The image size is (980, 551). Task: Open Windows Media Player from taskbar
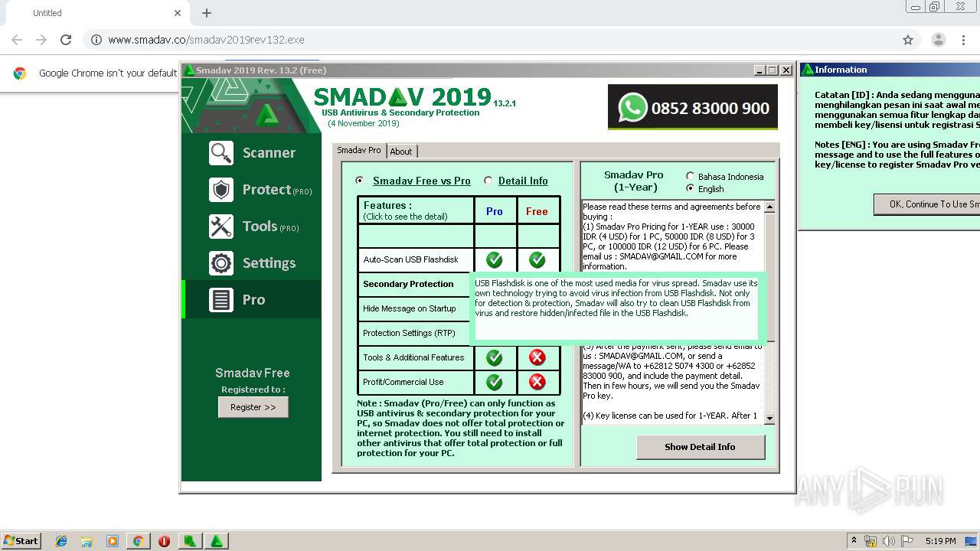(x=113, y=541)
